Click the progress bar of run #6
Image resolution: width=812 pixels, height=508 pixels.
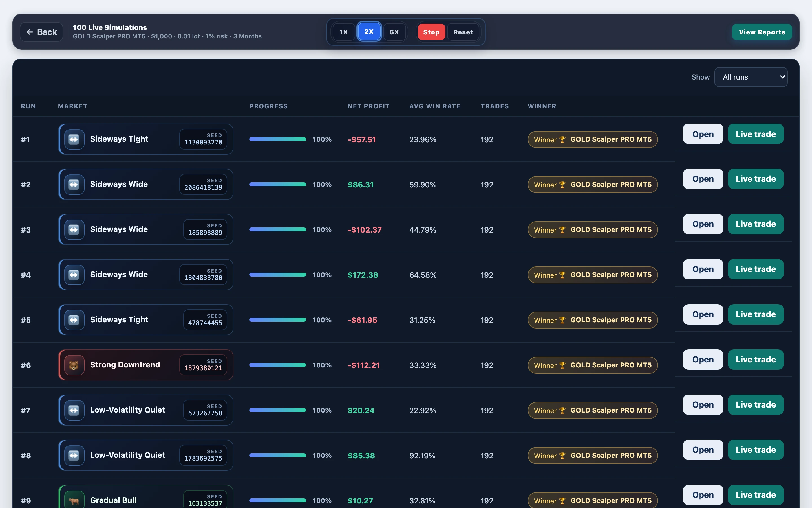pyautogui.click(x=277, y=365)
